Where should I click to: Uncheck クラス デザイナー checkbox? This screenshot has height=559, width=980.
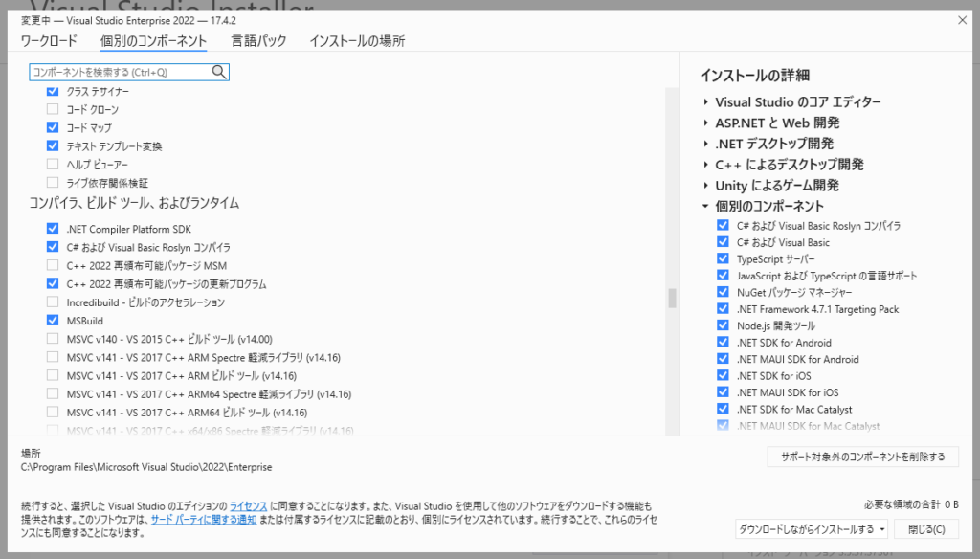coord(53,91)
